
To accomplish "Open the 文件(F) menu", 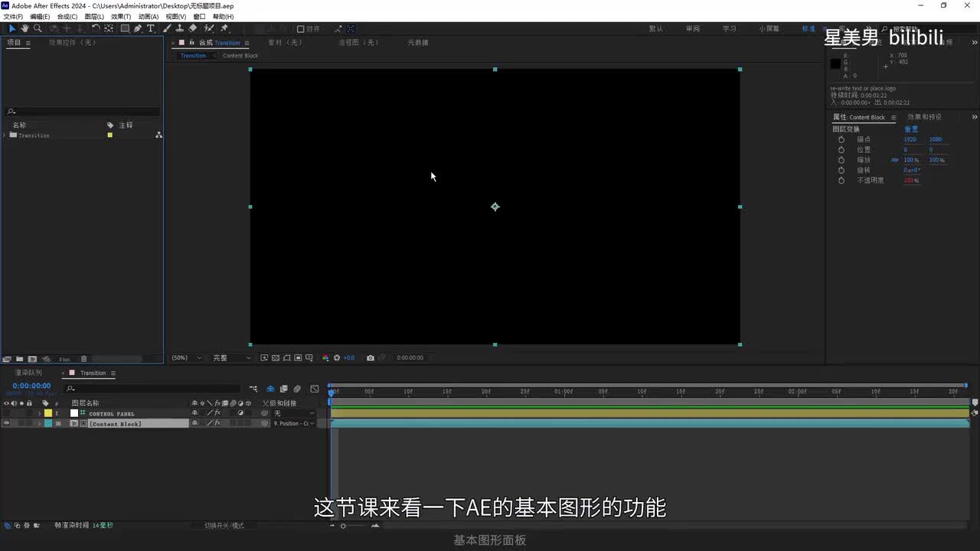I will (x=13, y=16).
